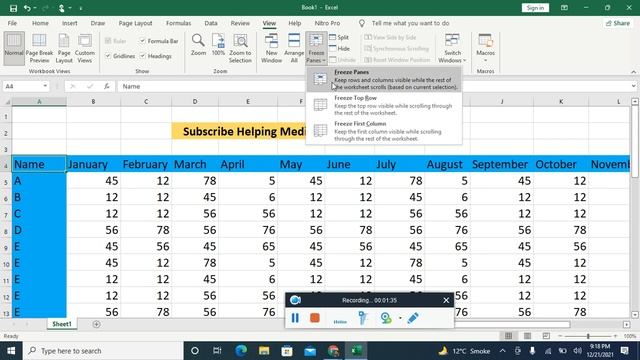
Task: Pause the screen recording
Action: pyautogui.click(x=295, y=318)
